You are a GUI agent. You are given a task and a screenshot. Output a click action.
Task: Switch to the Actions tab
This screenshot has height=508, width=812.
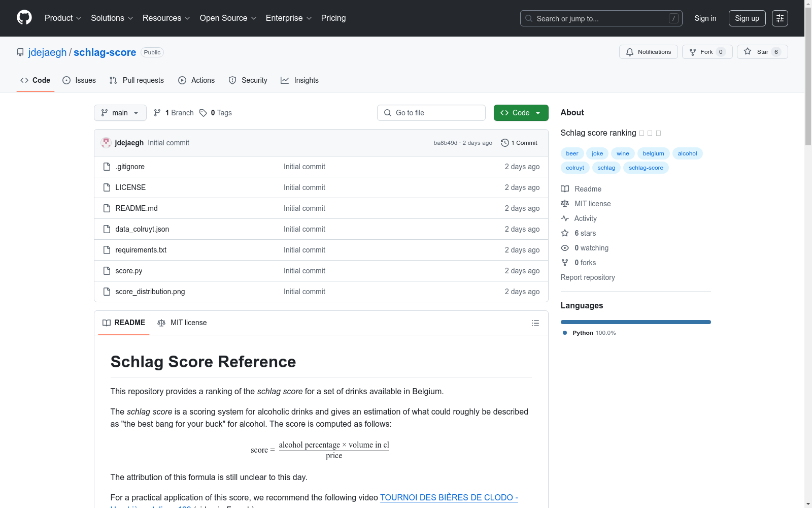[196, 80]
